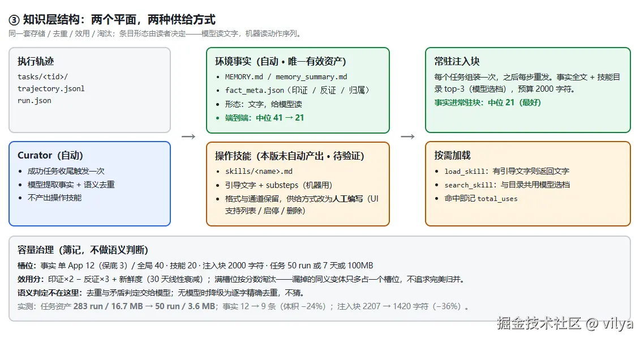Select the bullet "成功任务收尾触发一次"
The height and width of the screenshot is (342, 644).
point(66,171)
